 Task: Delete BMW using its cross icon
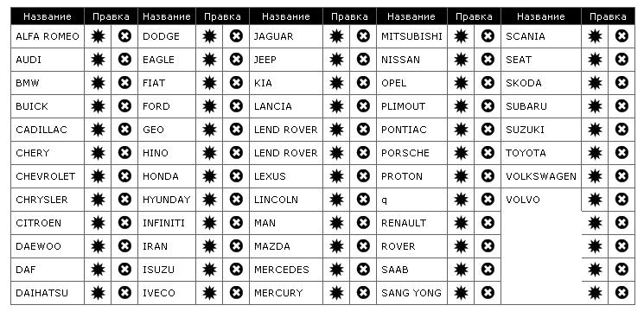pos(124,83)
